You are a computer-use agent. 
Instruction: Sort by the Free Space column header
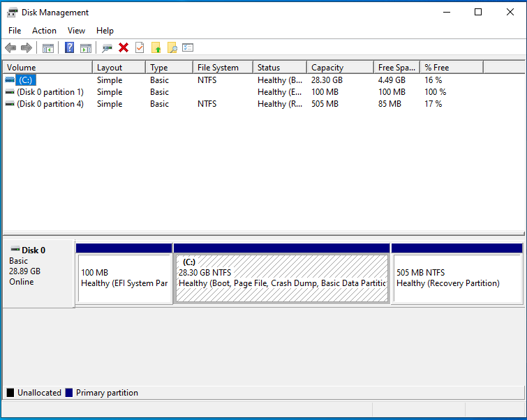tap(397, 68)
